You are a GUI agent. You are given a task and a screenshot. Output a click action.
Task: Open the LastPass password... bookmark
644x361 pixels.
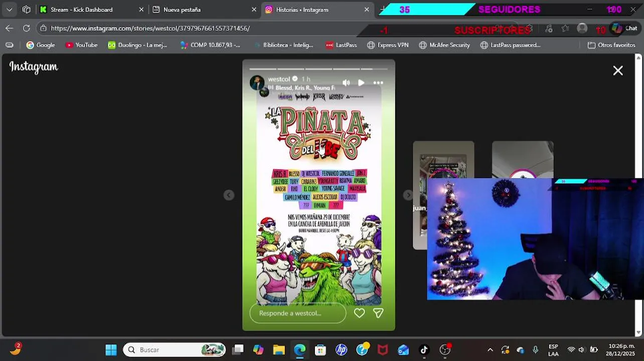point(510,45)
